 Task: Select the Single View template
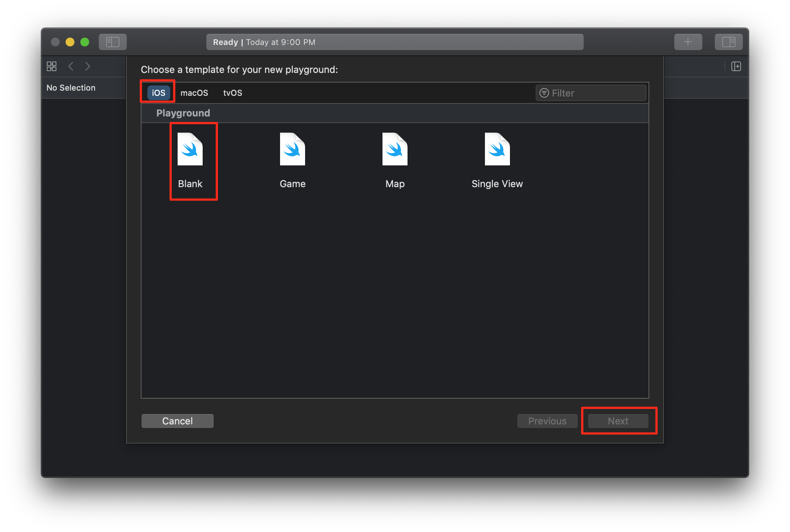coord(497,149)
